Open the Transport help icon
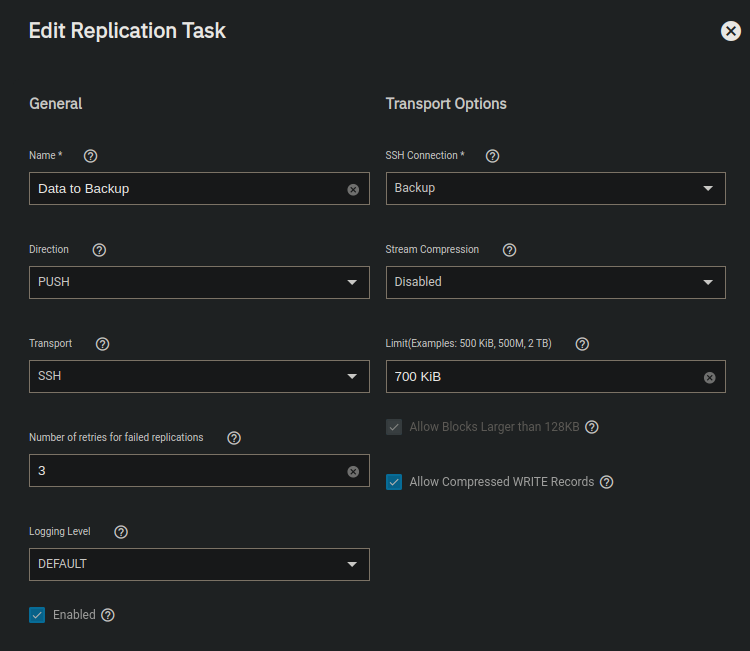The width and height of the screenshot is (750, 651). point(102,344)
